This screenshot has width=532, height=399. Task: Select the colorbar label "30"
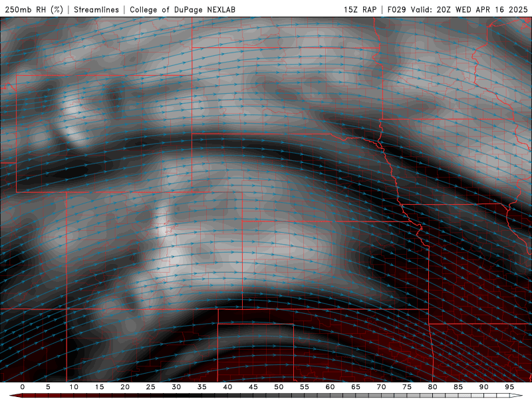pyautogui.click(x=176, y=387)
